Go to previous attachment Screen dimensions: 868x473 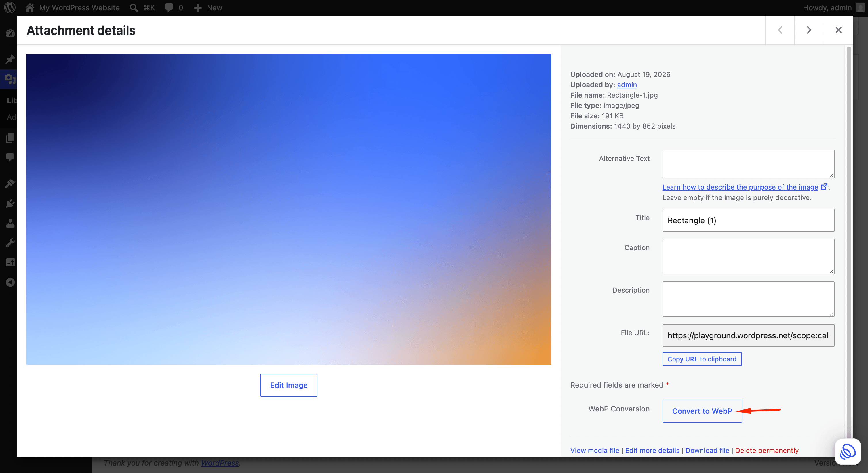point(780,30)
